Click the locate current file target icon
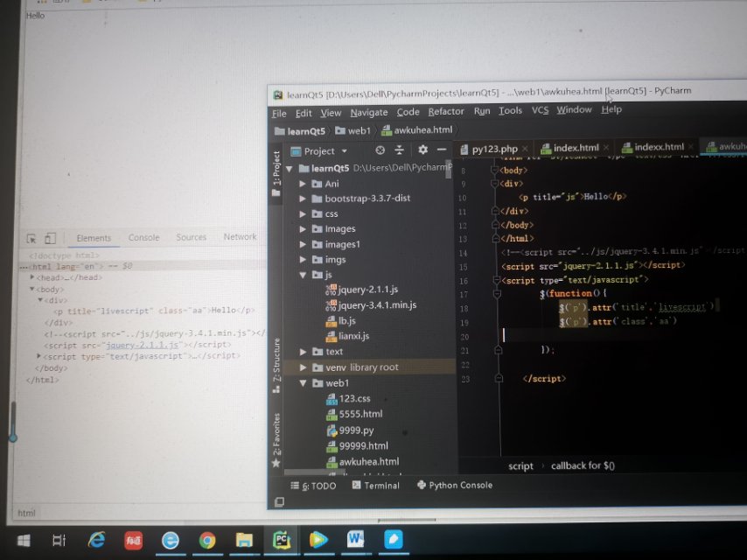 pyautogui.click(x=380, y=150)
